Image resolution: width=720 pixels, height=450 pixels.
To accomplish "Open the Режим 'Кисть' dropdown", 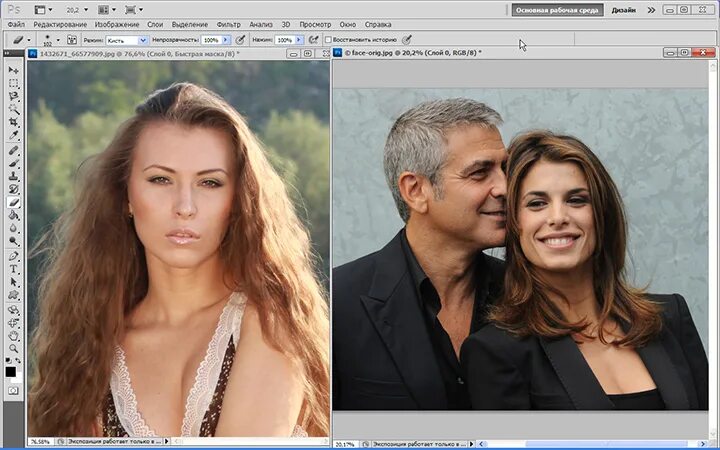I will [x=143, y=40].
